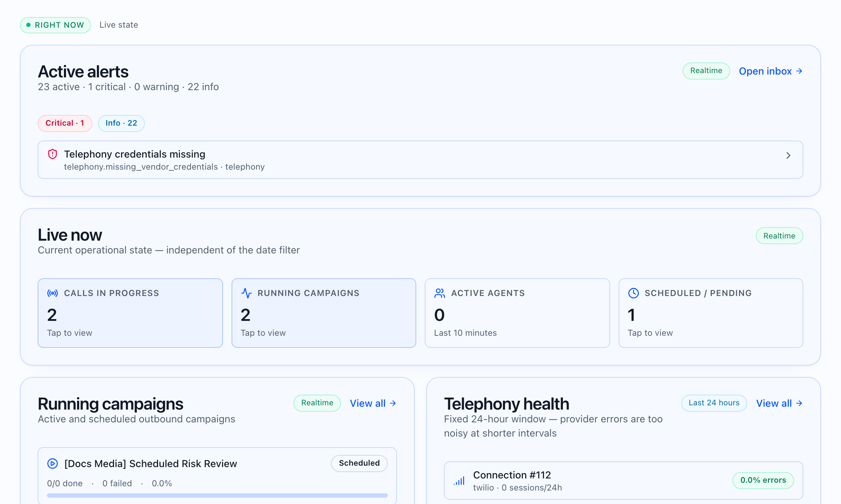Click the '0/0 done' campaign stat
This screenshot has height=504, width=841.
[x=65, y=483]
